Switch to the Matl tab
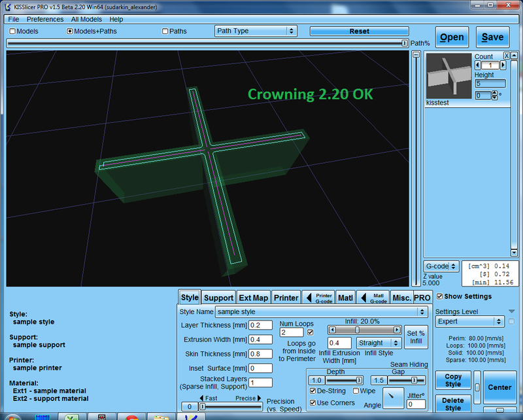 [x=345, y=298]
